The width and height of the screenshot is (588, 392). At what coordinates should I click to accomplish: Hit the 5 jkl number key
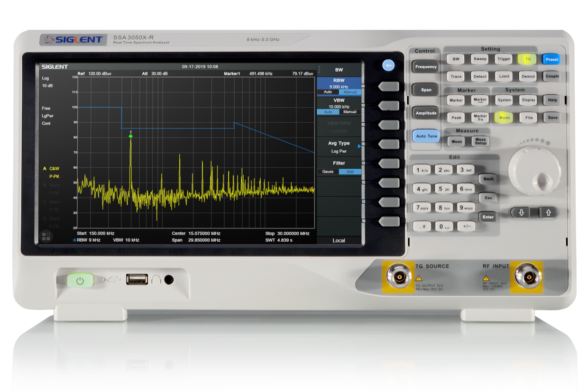(444, 189)
